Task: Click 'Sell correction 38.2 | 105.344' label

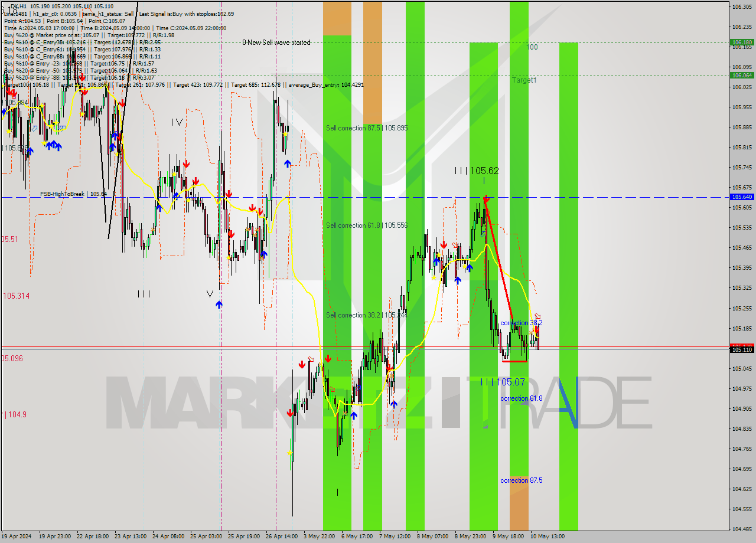Action: 367,315
